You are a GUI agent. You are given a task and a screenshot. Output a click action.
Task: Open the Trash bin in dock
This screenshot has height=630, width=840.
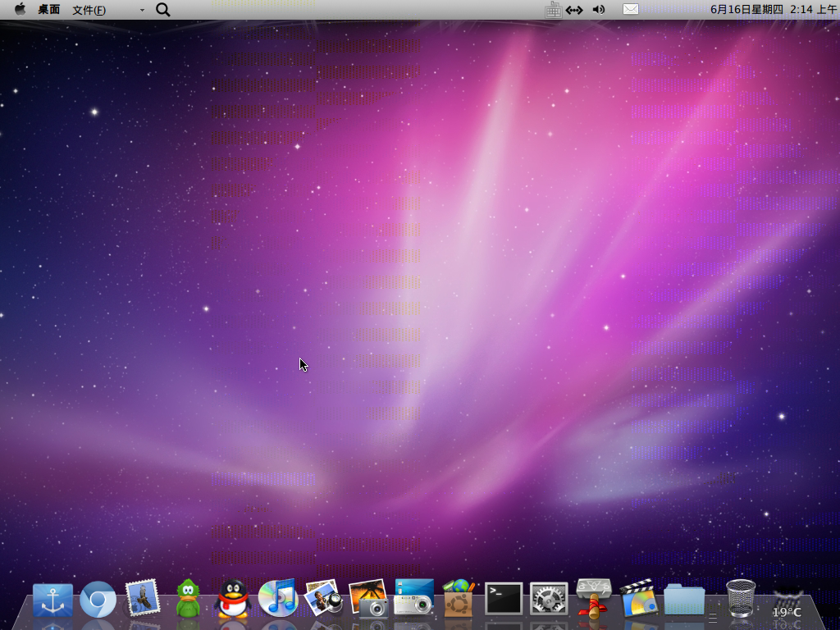741,598
